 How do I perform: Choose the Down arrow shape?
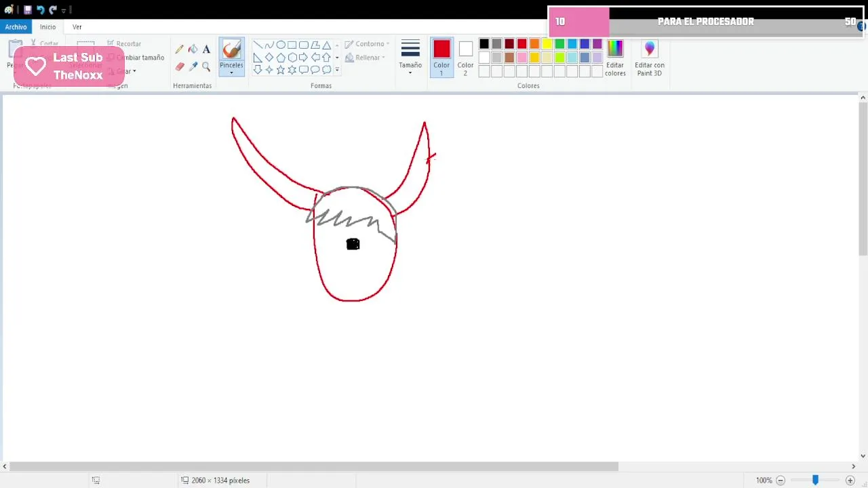coord(258,70)
